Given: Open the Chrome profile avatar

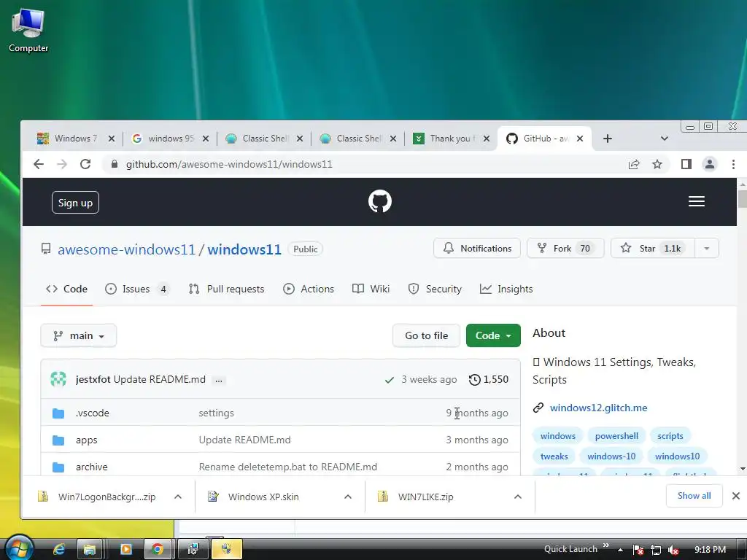Looking at the screenshot, I should coord(709,164).
